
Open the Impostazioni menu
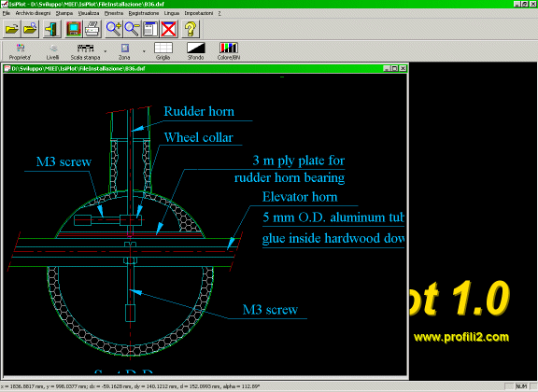tap(199, 13)
